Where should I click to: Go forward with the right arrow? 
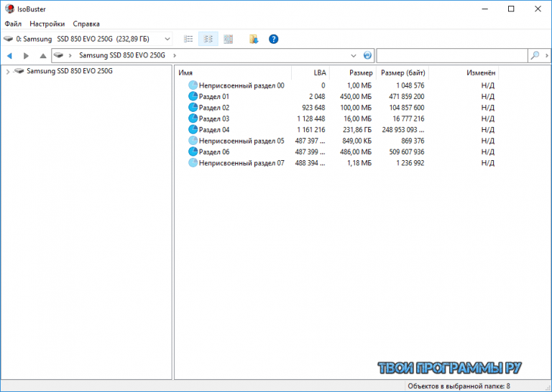coord(26,55)
